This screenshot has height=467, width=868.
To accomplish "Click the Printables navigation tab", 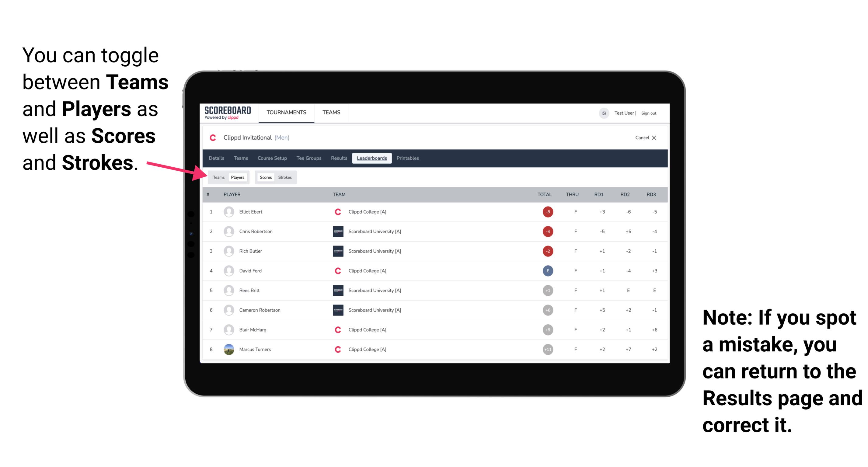I will pyautogui.click(x=408, y=158).
